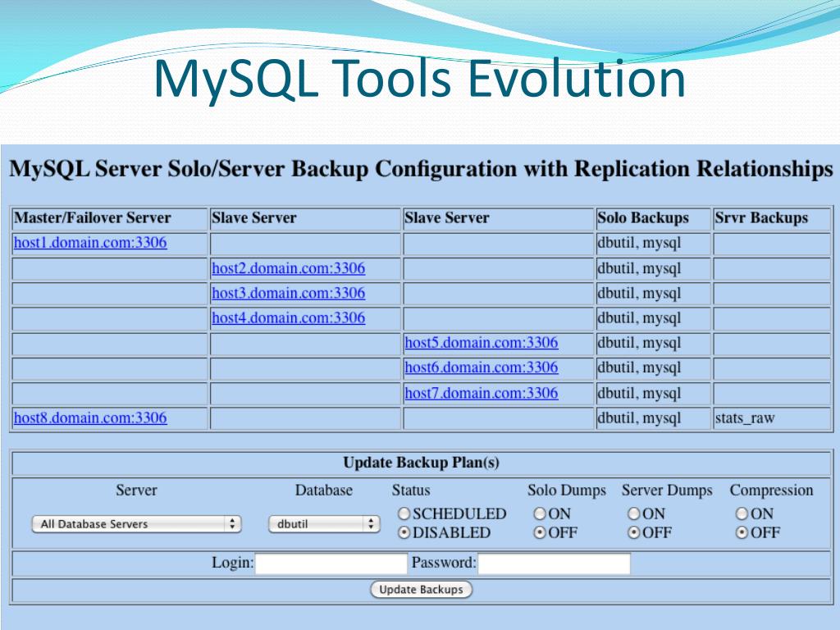Open the host8.domain.com:3306 master link

(x=90, y=418)
